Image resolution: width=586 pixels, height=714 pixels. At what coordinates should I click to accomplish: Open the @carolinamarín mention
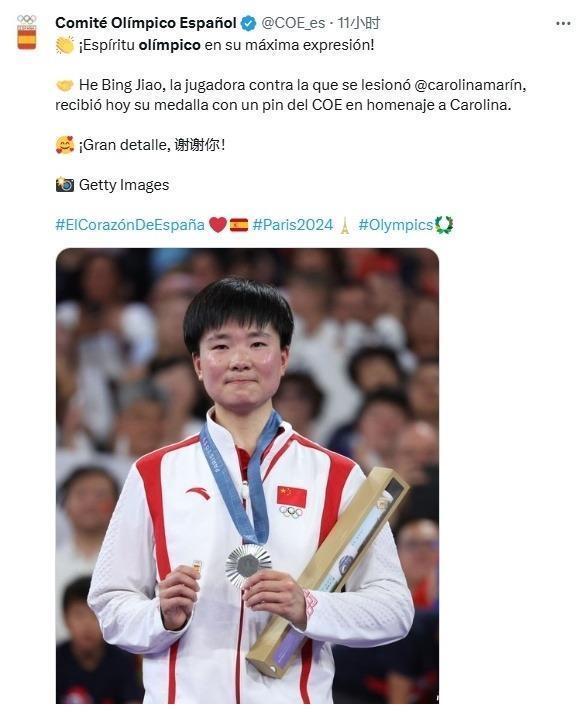point(469,85)
